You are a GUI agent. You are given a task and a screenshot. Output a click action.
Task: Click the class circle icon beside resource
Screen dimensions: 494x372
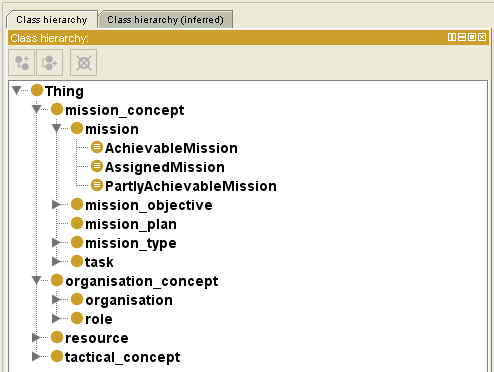pos(57,337)
